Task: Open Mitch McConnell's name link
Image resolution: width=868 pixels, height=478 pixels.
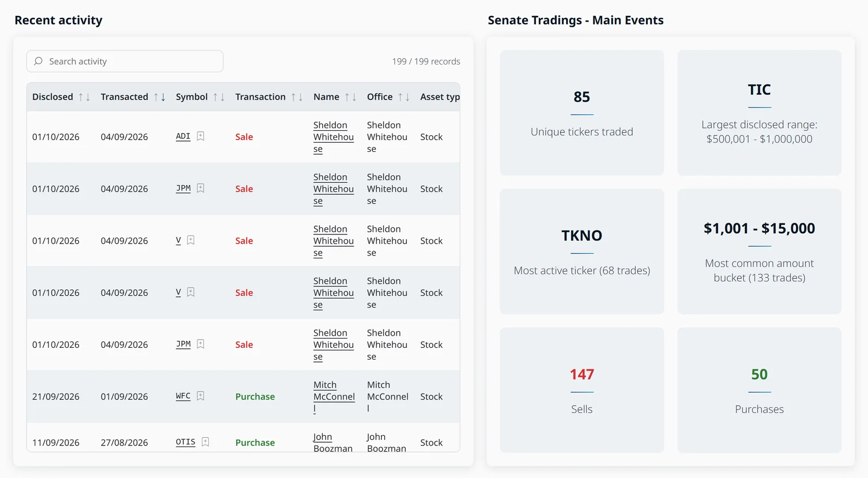Action: click(334, 397)
